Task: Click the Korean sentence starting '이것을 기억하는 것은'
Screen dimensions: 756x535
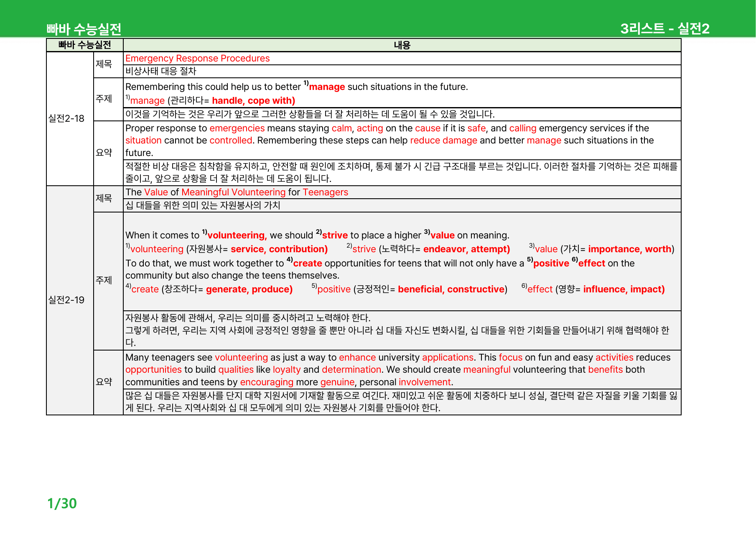Action: coord(310,114)
